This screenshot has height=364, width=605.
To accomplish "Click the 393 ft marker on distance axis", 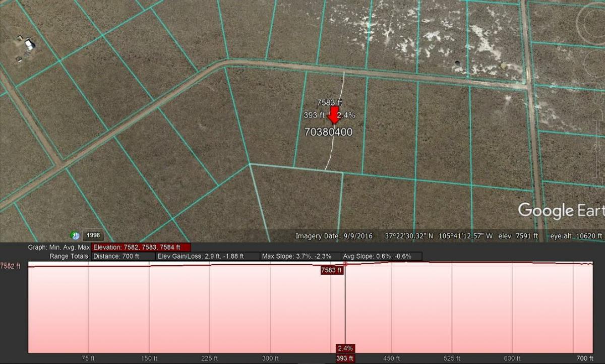I will click(x=345, y=358).
